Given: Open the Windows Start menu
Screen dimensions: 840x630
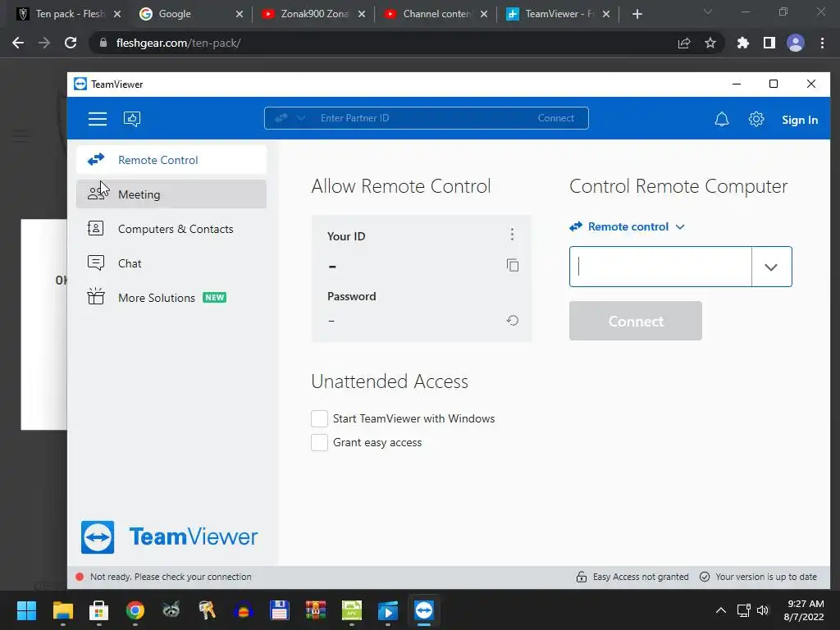Looking at the screenshot, I should click(x=26, y=610).
